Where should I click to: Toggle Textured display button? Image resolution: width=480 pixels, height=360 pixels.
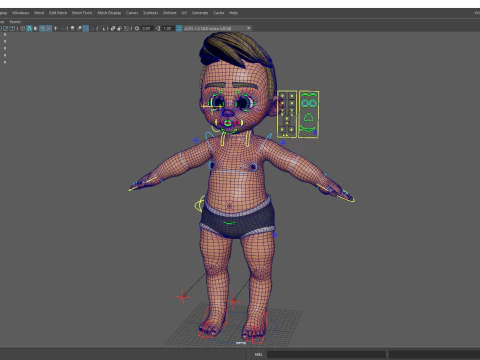[x=49, y=28]
